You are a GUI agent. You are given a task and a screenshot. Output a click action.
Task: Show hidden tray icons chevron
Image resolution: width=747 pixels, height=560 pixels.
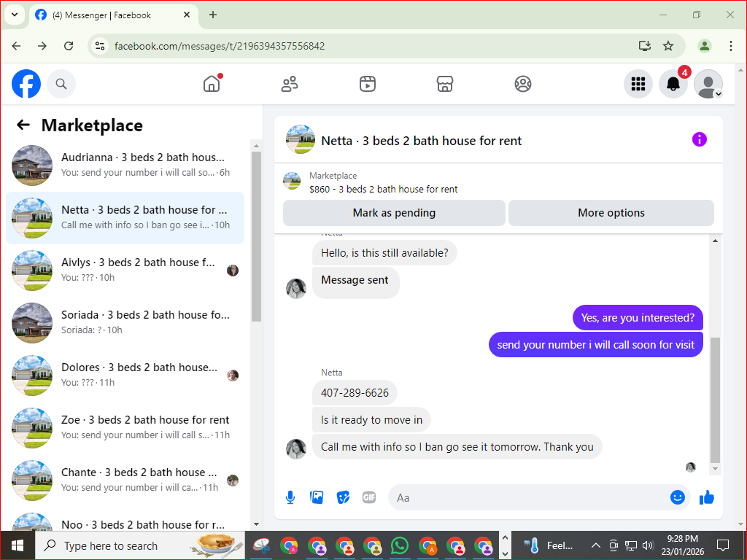pos(595,545)
